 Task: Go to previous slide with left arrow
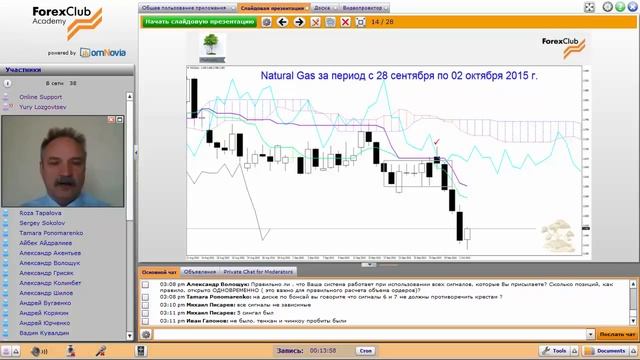(282, 22)
